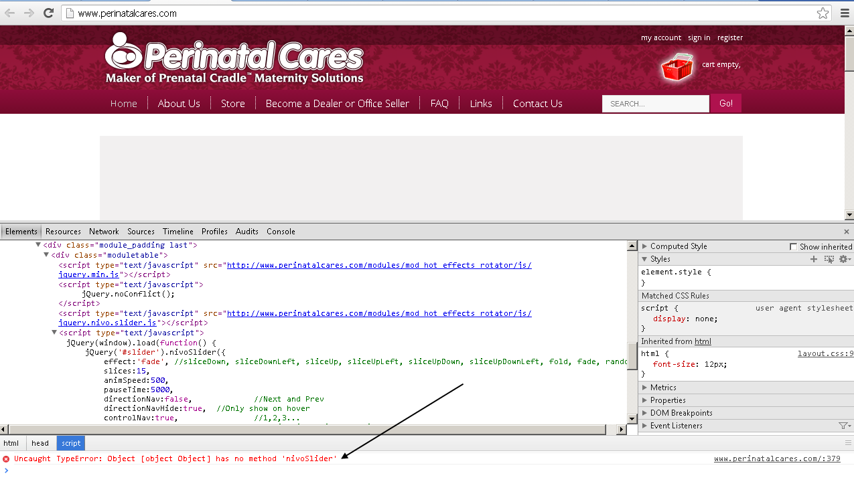
Task: Open the FAQ menu item
Action: pyautogui.click(x=439, y=104)
